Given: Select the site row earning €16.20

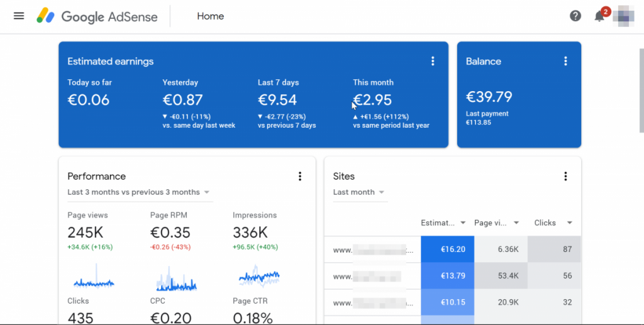Looking at the screenshot, I should click(373, 250).
